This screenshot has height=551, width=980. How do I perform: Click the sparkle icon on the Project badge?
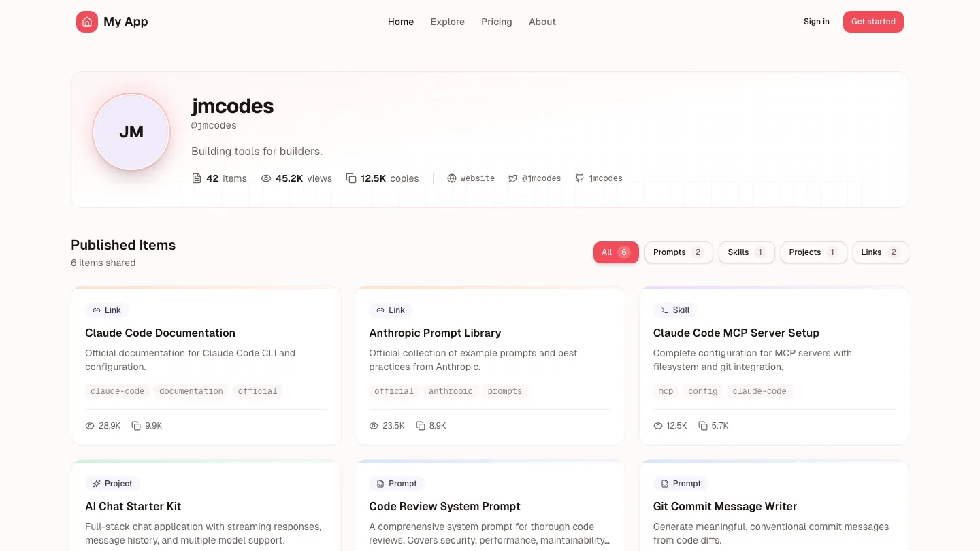97,484
